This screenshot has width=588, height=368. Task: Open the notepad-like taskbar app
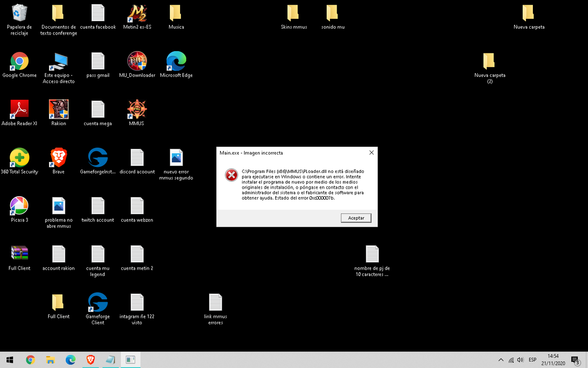click(110, 360)
